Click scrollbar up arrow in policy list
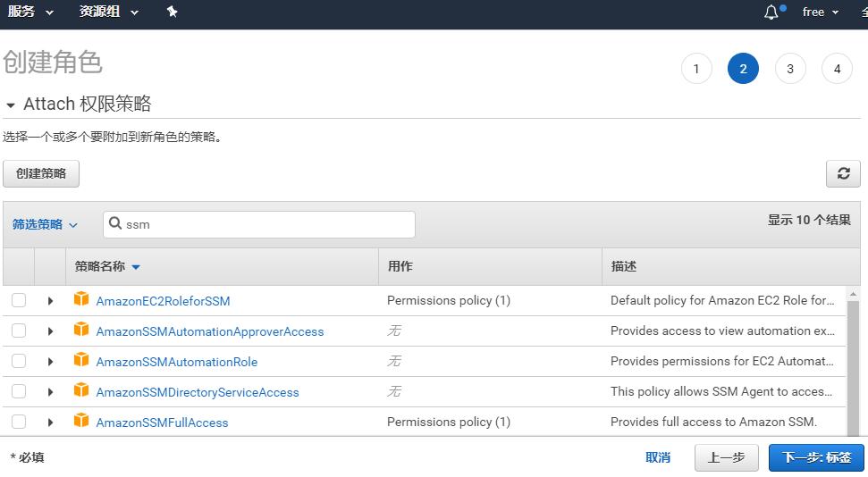 pyautogui.click(x=853, y=293)
